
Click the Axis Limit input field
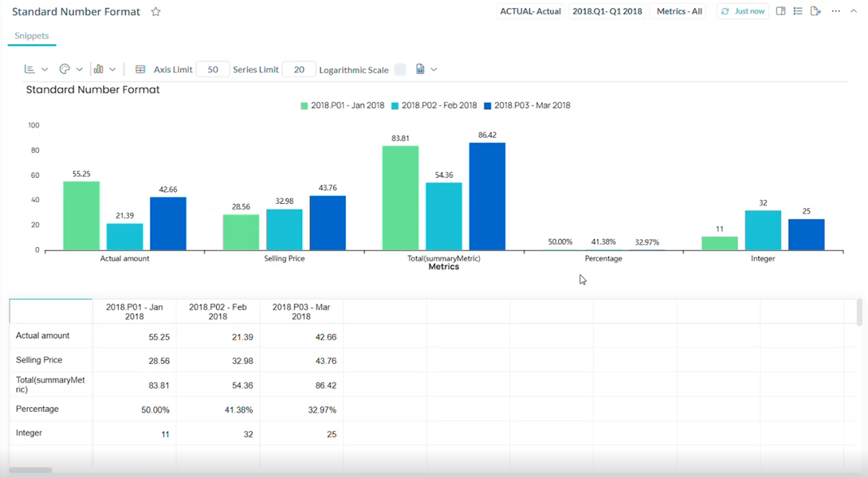tap(213, 69)
